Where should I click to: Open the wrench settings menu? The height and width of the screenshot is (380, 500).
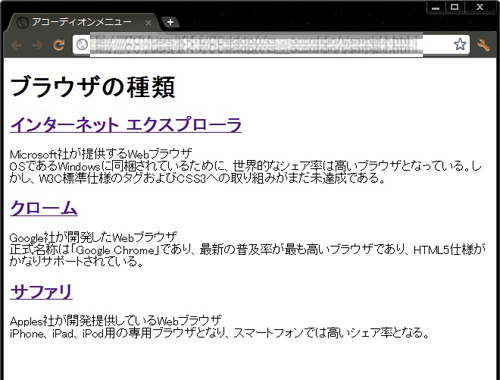[483, 45]
